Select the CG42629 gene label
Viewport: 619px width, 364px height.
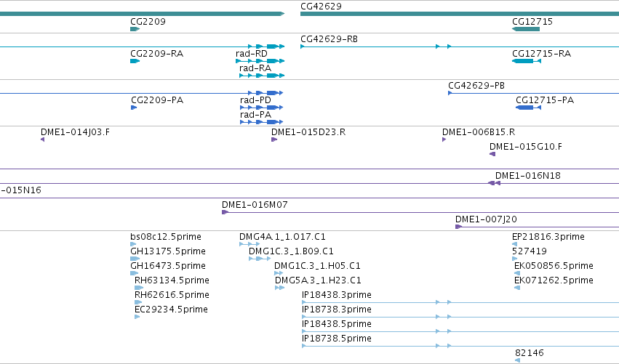pyautogui.click(x=321, y=7)
